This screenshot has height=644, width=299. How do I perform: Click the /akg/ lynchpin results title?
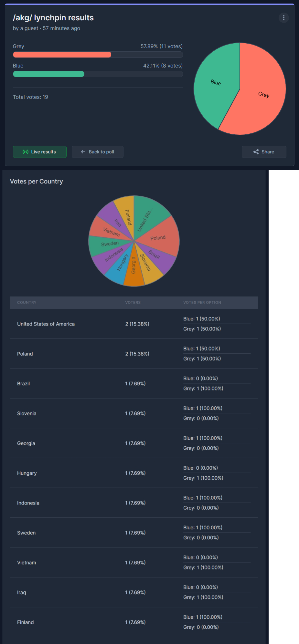click(x=53, y=18)
